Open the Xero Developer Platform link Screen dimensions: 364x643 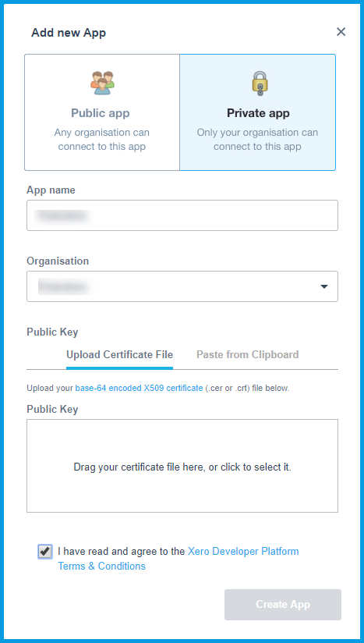click(x=243, y=552)
